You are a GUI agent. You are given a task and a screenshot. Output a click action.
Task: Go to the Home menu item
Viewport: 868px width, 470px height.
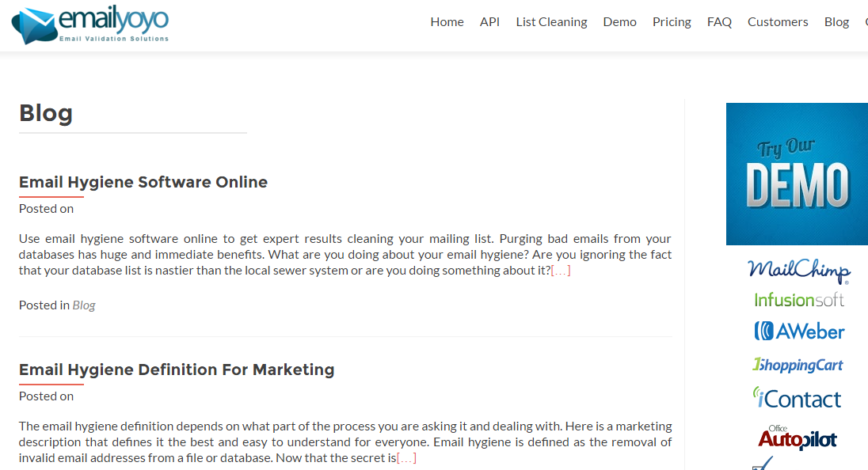tap(447, 22)
